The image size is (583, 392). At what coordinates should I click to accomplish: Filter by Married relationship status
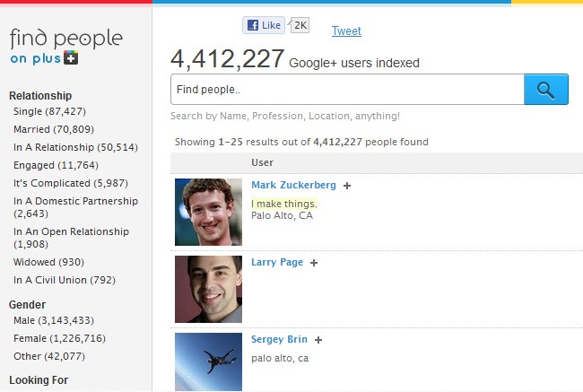[x=53, y=129]
